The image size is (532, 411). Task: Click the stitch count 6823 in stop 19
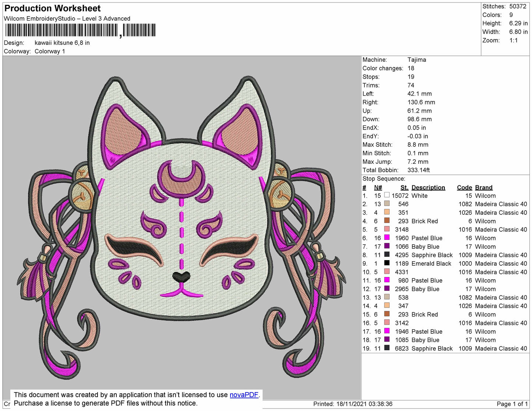coord(402,348)
